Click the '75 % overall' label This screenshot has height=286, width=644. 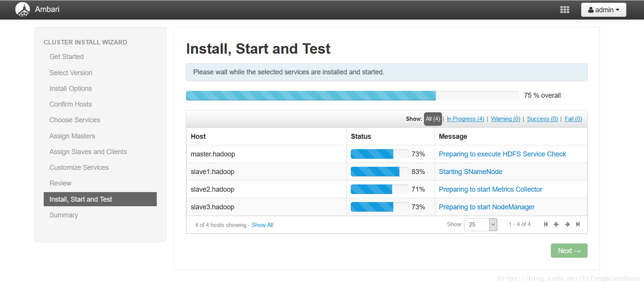[x=542, y=95]
